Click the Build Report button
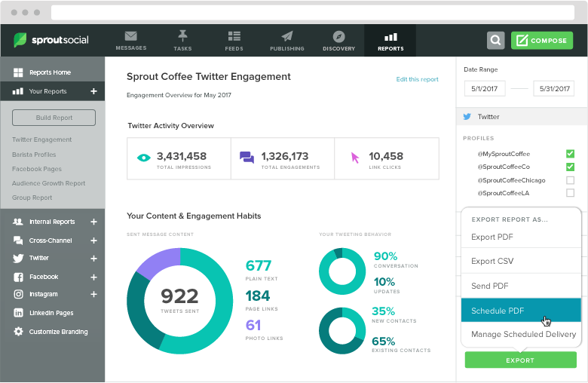The height and width of the screenshot is (383, 588). coord(54,118)
